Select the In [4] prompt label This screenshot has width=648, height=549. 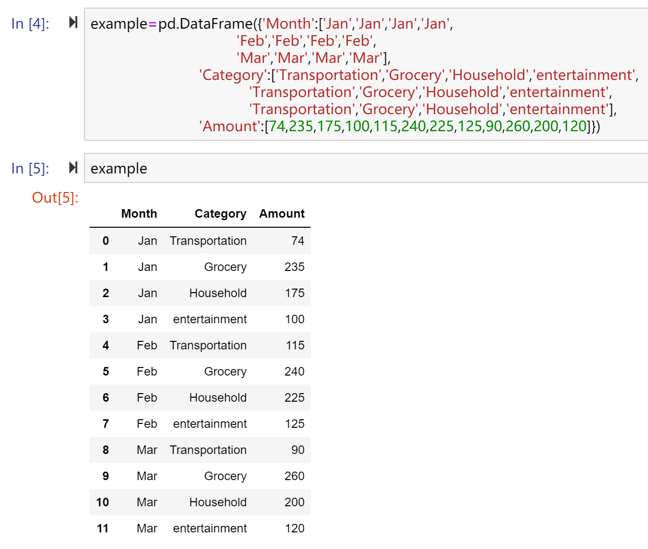coord(30,23)
